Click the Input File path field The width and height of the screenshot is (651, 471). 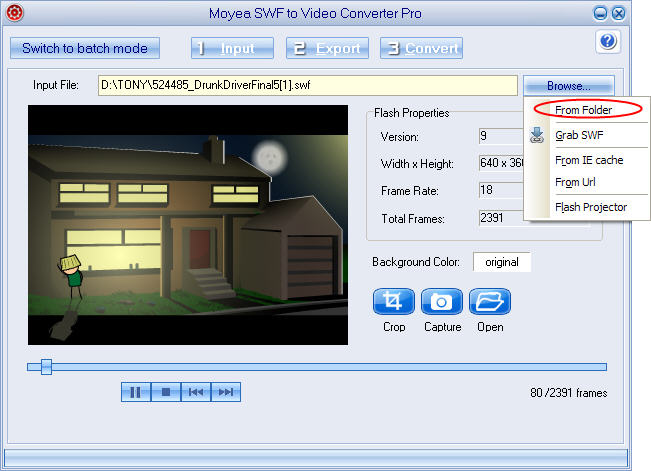pos(308,85)
